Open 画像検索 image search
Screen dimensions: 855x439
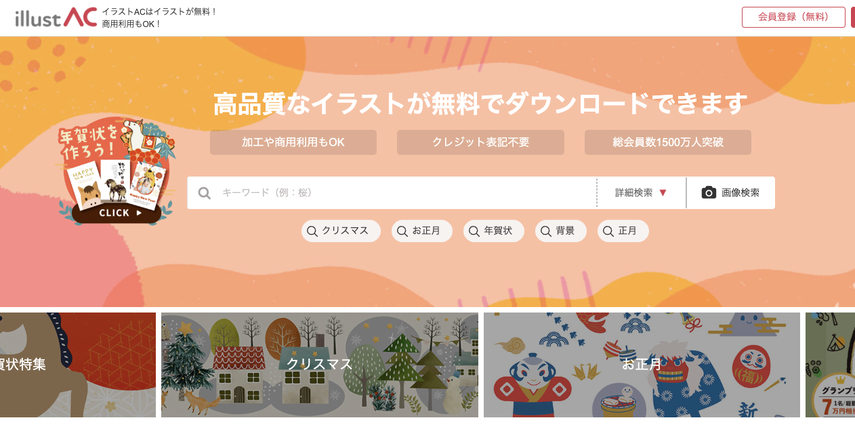tap(731, 193)
